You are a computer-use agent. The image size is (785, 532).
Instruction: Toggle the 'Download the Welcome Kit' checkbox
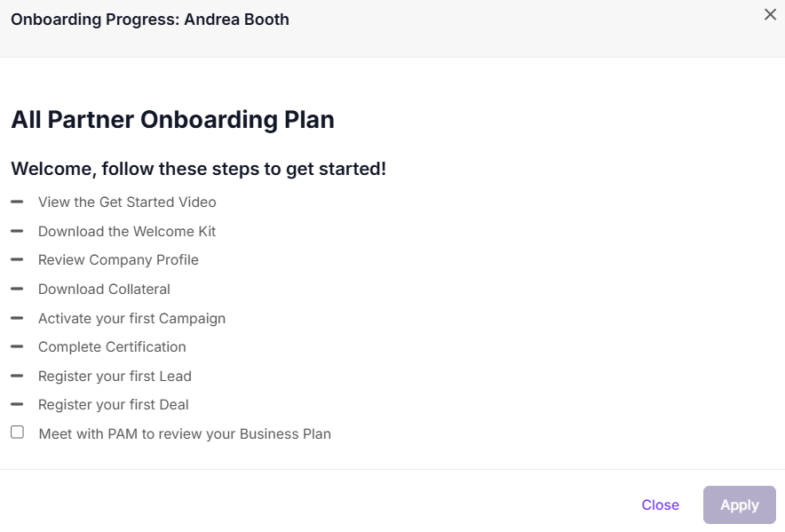pos(16,231)
